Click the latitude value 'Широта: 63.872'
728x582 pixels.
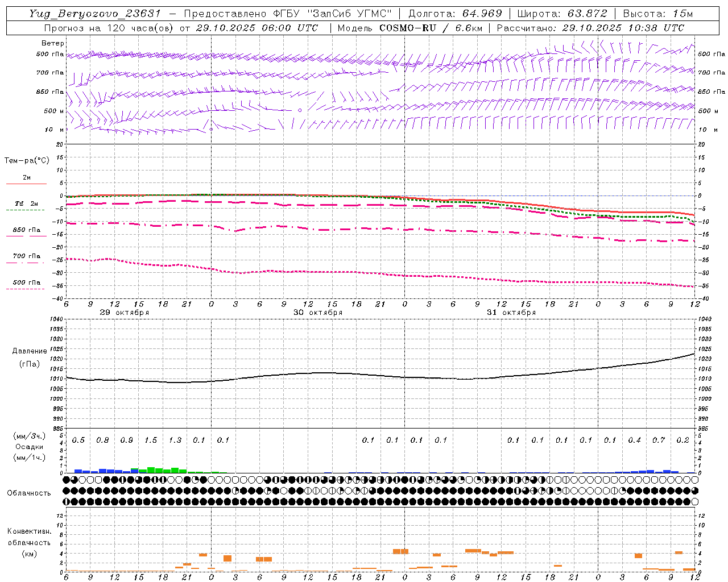(562, 14)
